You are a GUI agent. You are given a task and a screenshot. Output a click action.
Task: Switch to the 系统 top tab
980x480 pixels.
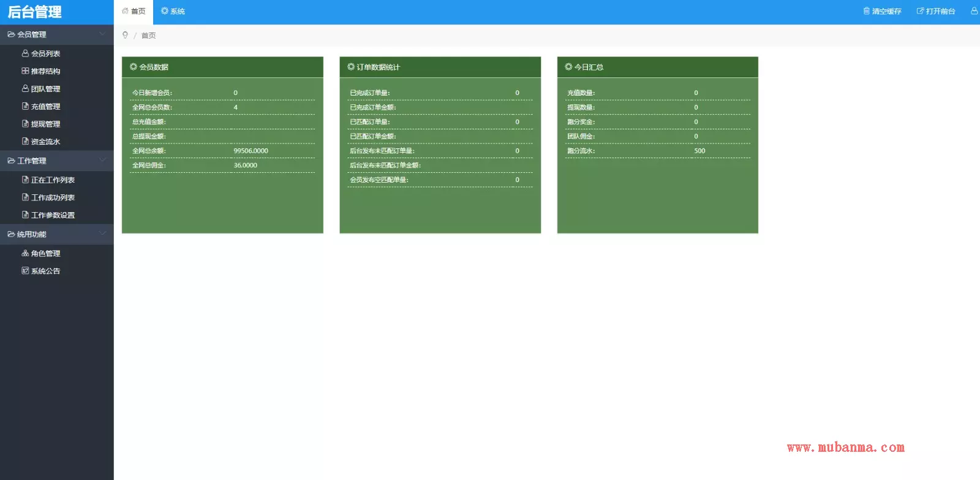(173, 11)
